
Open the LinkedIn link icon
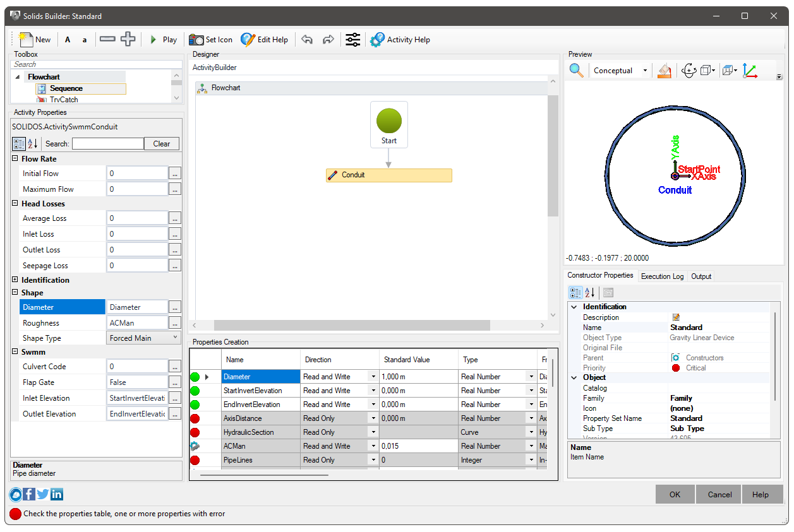[x=57, y=494]
